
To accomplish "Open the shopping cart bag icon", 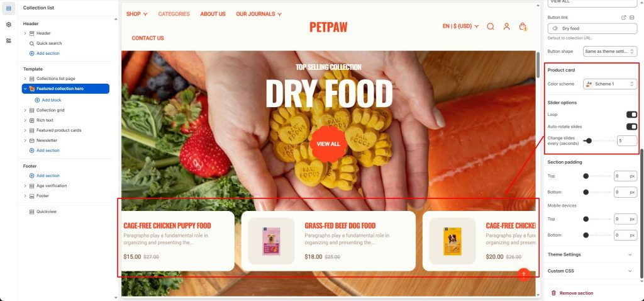I will point(523,26).
